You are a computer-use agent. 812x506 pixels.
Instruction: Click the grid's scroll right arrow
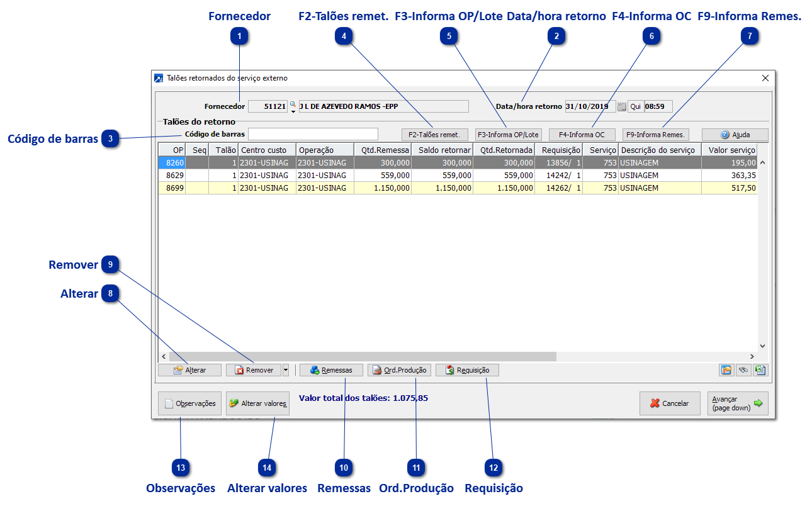(x=751, y=356)
